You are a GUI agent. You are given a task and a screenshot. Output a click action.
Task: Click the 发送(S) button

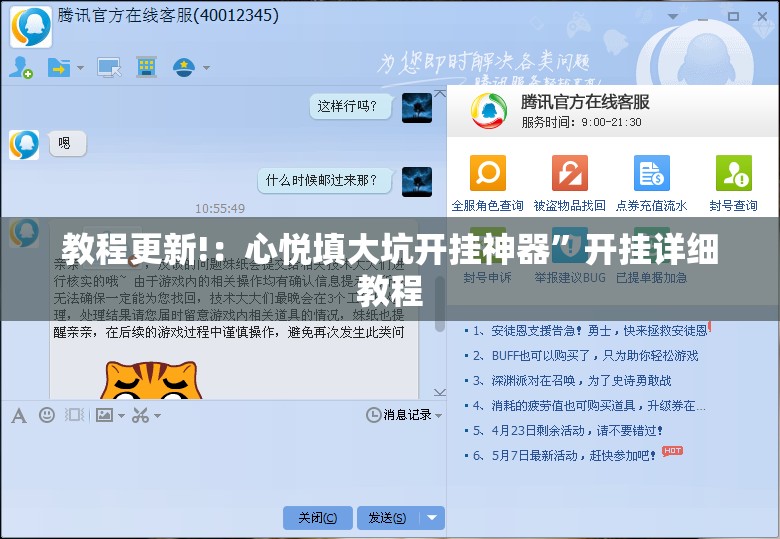click(x=388, y=518)
